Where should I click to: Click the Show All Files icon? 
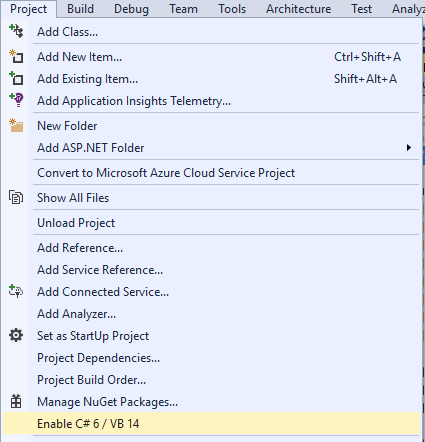tap(16, 197)
